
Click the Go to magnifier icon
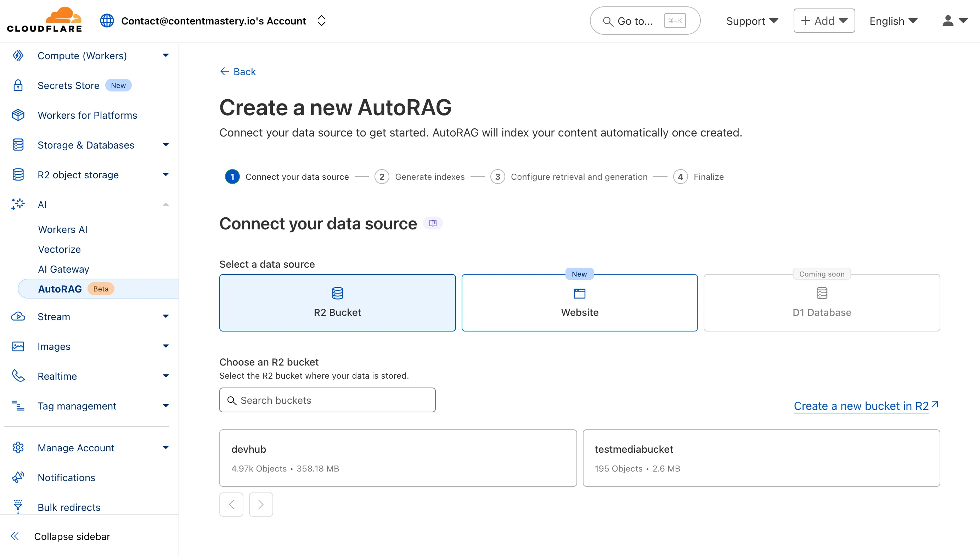point(607,21)
